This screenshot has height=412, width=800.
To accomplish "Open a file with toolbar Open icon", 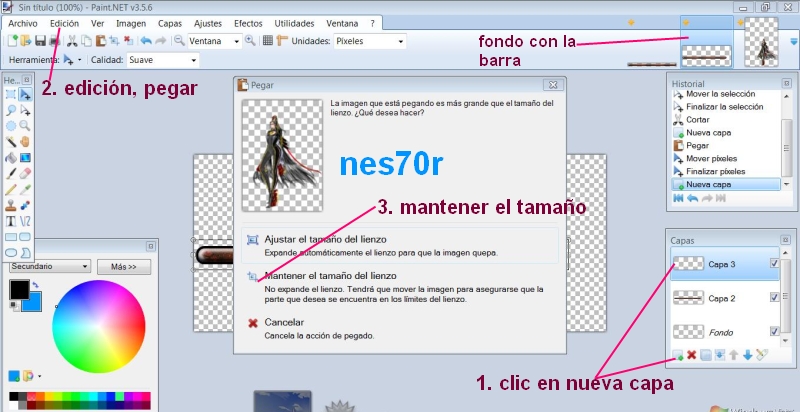I will coord(26,41).
